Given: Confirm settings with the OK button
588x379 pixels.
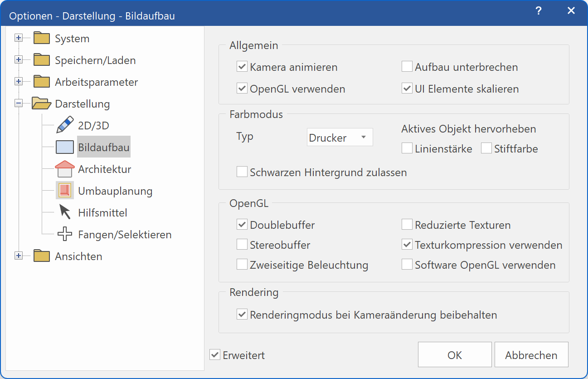Looking at the screenshot, I should tap(454, 354).
